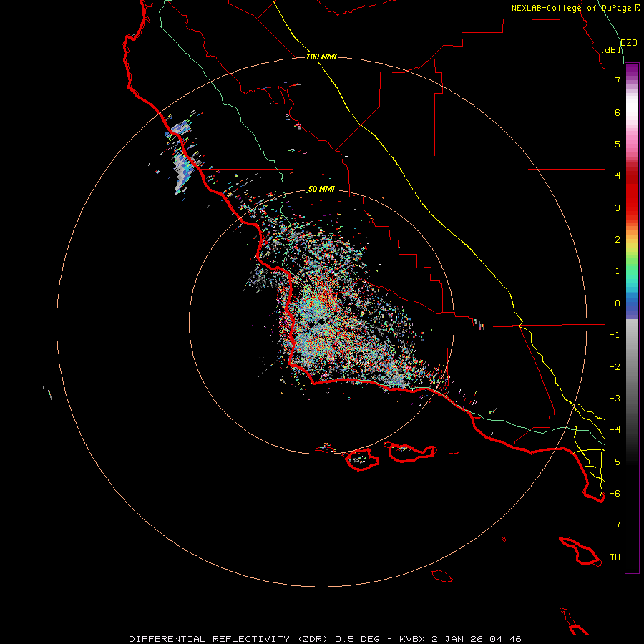644x644 pixels.
Task: Click the "TH" label at scale bottom
Action: (x=615, y=557)
